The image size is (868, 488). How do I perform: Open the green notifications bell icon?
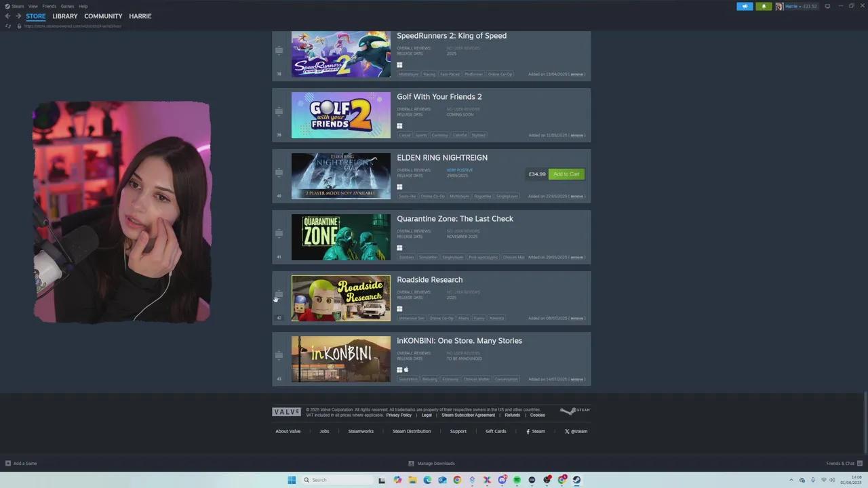point(764,6)
